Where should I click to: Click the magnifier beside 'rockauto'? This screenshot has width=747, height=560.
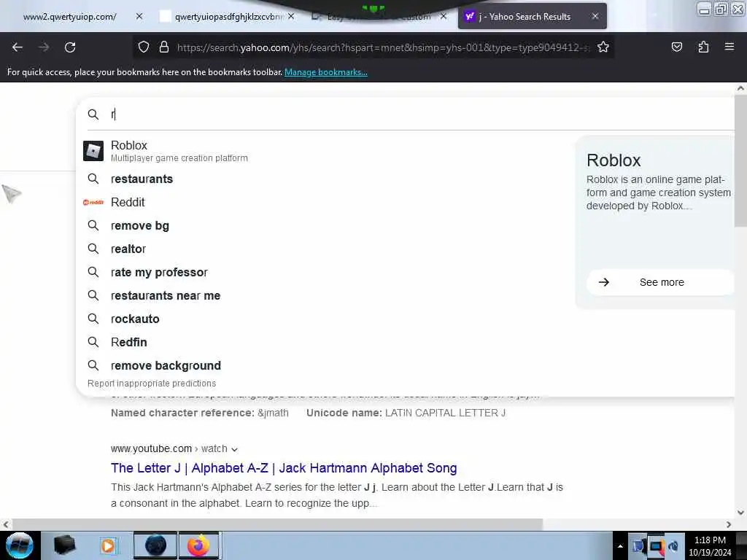pos(93,319)
